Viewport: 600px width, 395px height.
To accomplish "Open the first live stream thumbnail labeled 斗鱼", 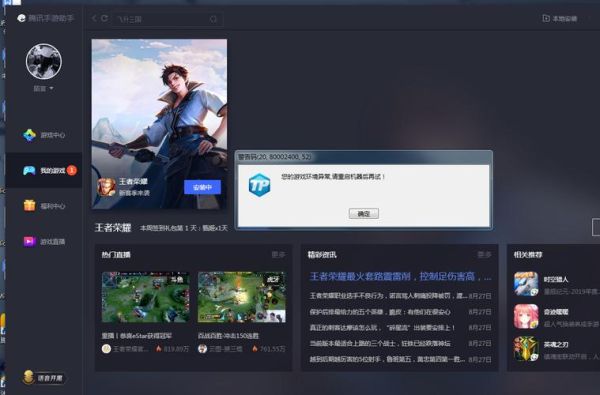I will pos(145,297).
